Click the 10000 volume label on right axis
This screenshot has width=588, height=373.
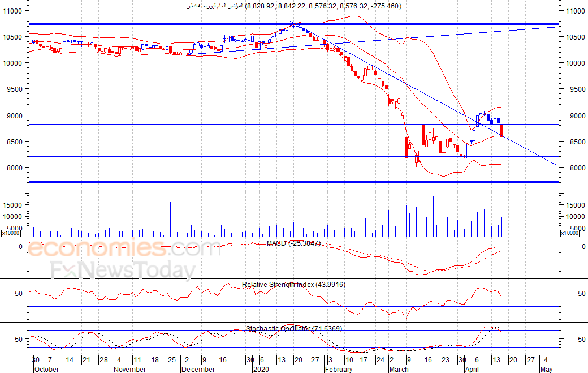(575, 217)
